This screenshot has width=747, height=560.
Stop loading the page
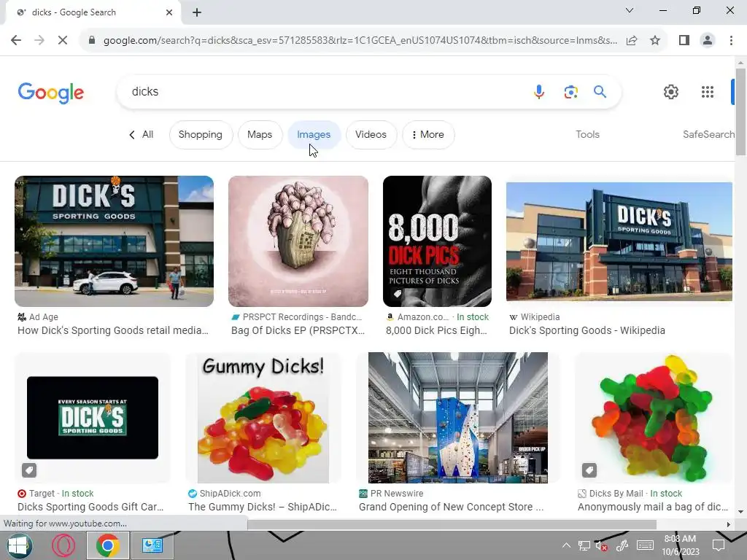(x=63, y=40)
